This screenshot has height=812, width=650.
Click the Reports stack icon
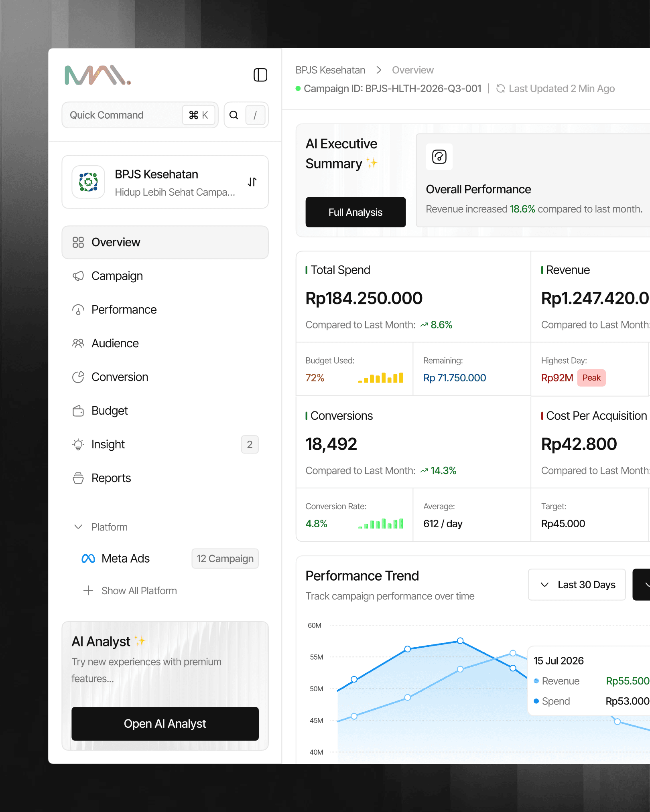78,478
